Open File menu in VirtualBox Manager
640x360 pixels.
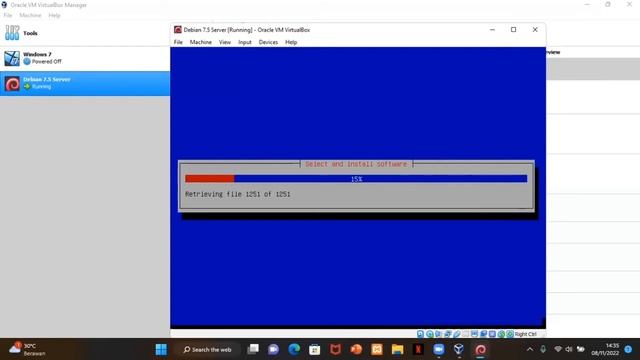click(x=8, y=16)
